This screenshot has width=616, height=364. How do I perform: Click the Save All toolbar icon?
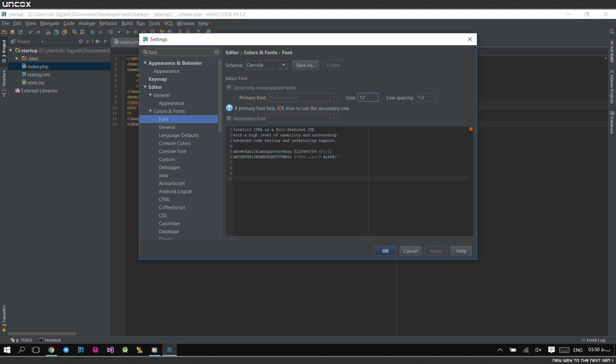13,32
